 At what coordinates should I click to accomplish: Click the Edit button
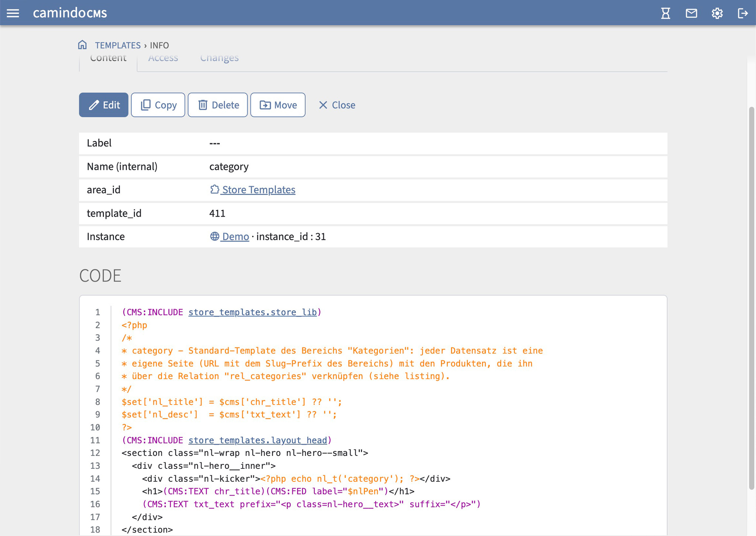click(x=104, y=105)
